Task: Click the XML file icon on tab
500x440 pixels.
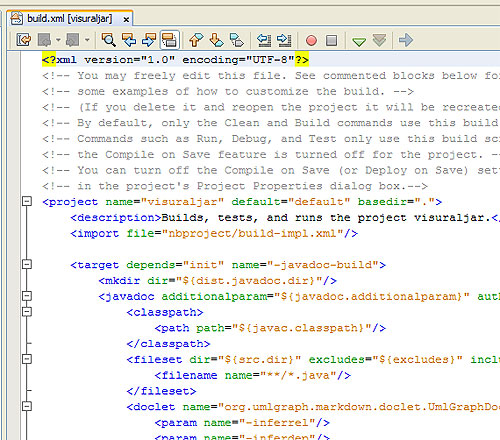Action: coord(17,18)
